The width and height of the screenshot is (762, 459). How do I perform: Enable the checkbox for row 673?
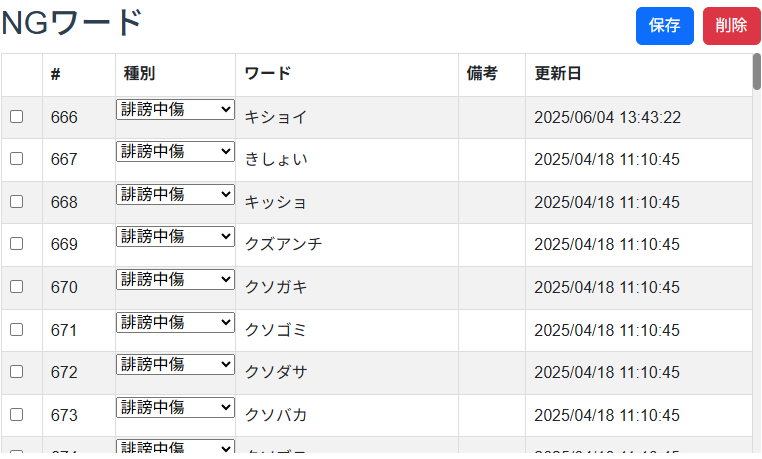click(x=16, y=414)
